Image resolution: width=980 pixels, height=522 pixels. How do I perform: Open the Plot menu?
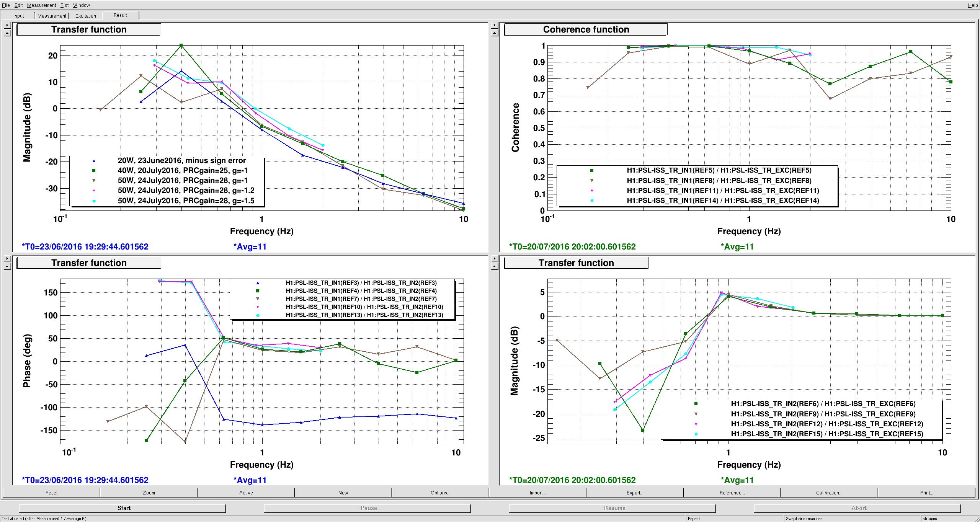(64, 5)
